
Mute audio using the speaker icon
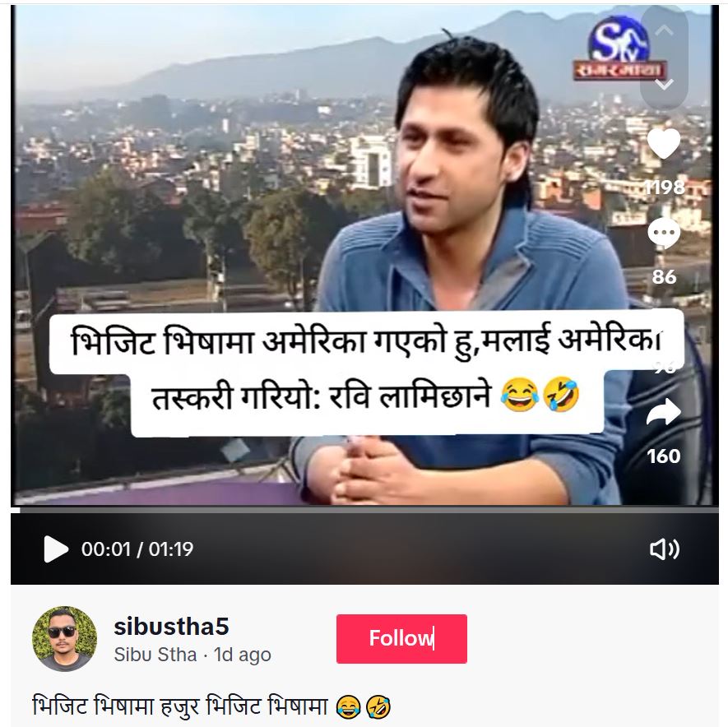[665, 549]
